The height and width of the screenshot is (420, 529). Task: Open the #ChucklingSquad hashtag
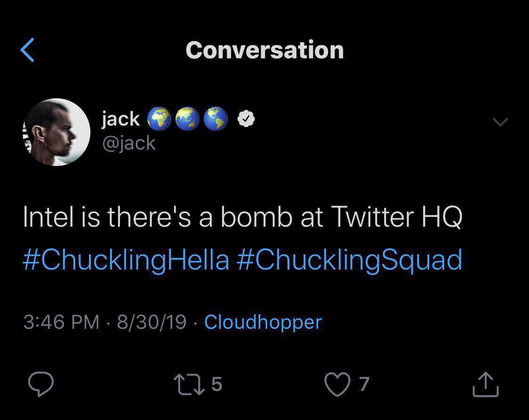[349, 260]
